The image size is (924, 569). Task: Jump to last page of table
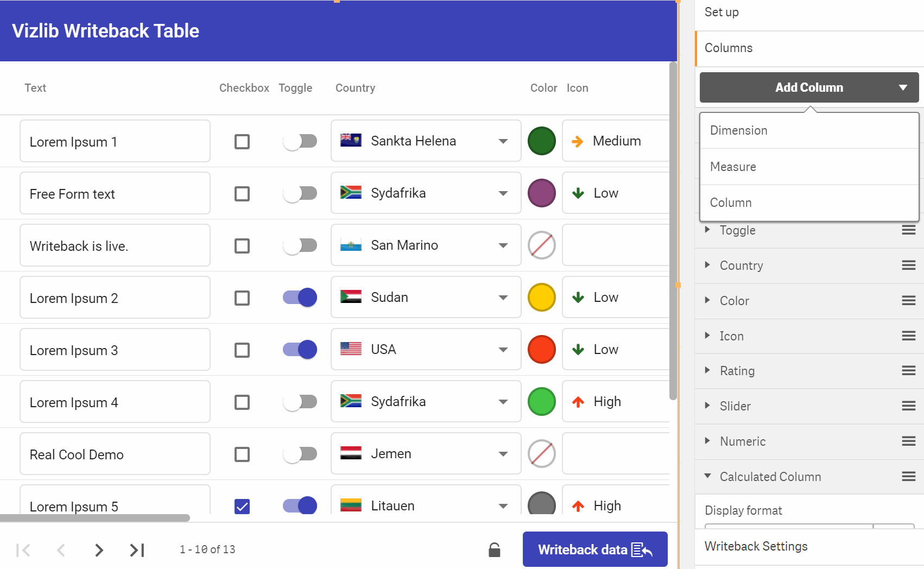[137, 550]
